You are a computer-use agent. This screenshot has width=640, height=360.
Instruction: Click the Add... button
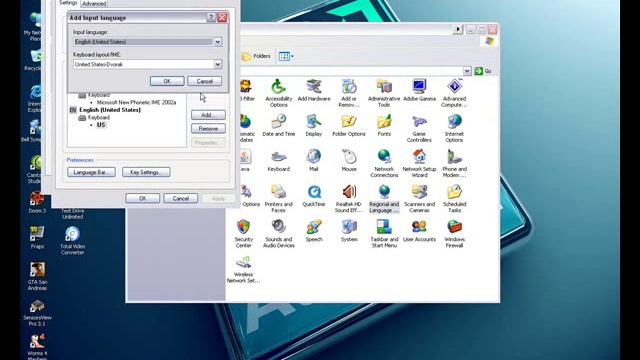(208, 115)
